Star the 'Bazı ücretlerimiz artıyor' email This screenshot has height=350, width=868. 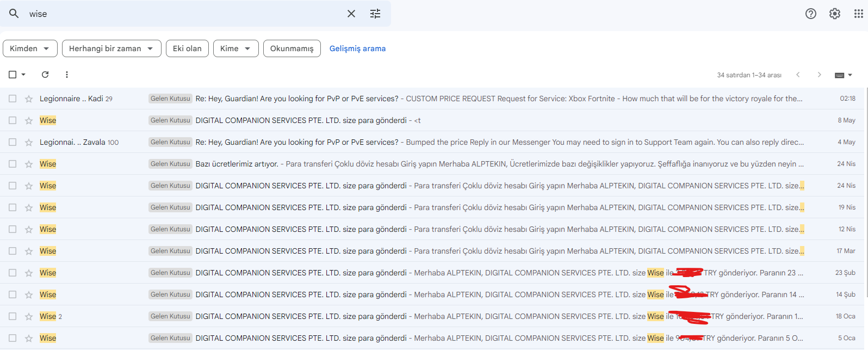point(29,164)
